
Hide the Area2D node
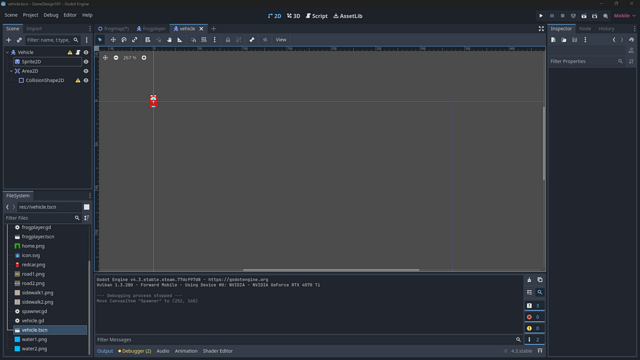[x=86, y=71]
